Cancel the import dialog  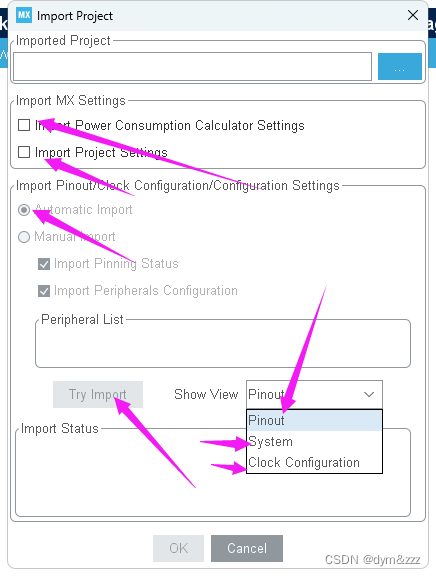tap(247, 548)
